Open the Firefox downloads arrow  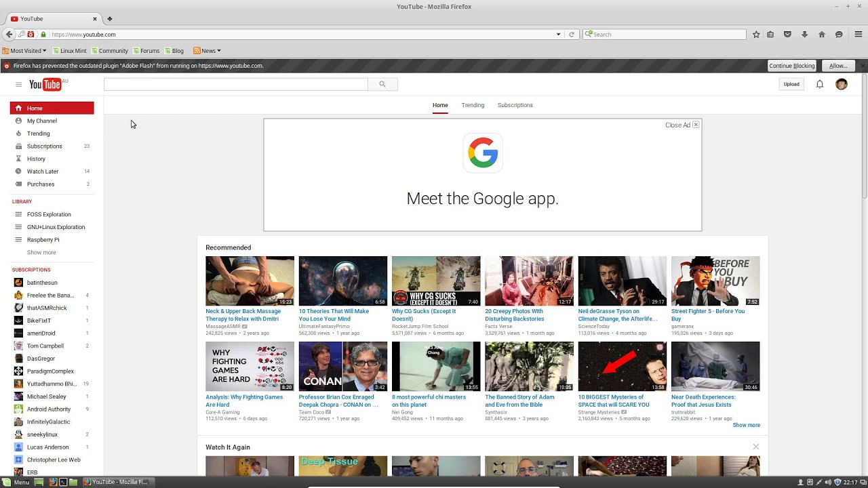(805, 35)
